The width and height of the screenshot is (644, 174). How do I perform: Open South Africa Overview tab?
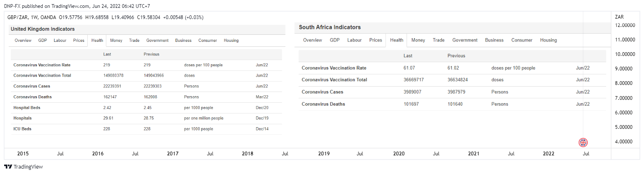coord(313,40)
